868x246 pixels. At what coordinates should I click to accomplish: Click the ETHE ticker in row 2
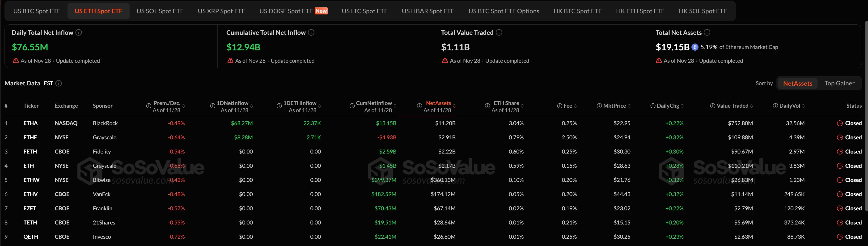[x=30, y=137]
